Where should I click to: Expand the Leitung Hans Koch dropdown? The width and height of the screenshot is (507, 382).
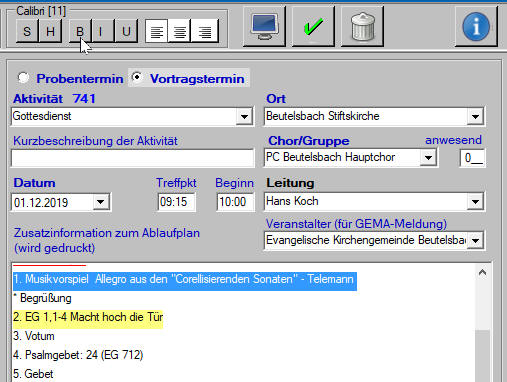coord(475,202)
